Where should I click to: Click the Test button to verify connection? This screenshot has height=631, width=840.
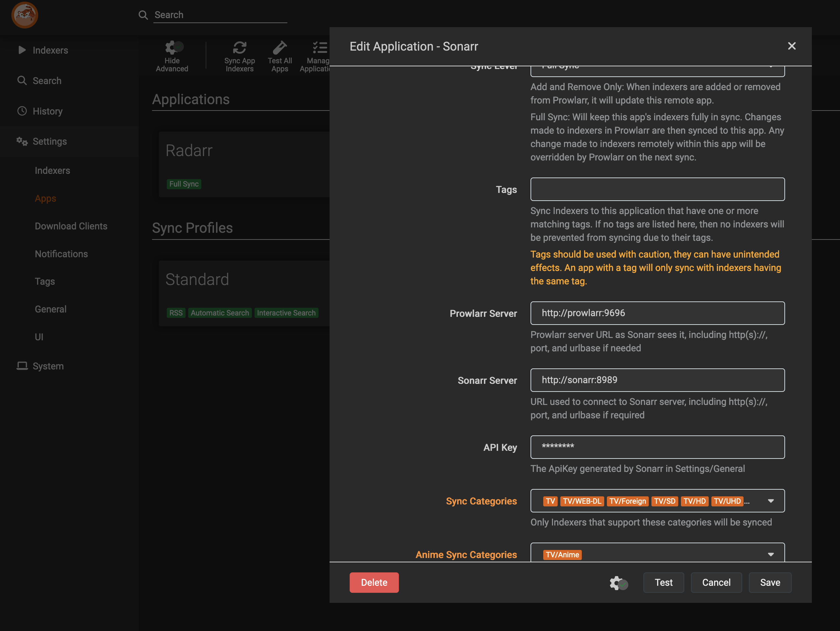click(x=663, y=582)
